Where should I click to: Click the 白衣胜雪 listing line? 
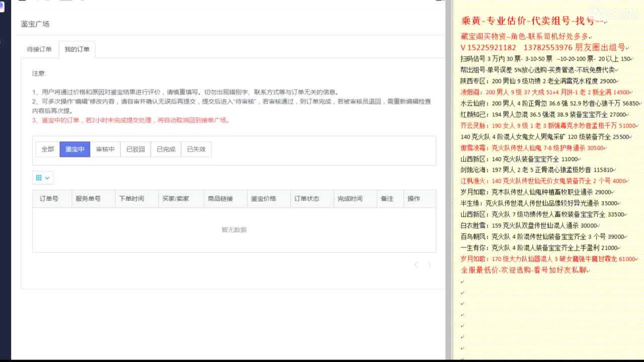[x=530, y=226]
